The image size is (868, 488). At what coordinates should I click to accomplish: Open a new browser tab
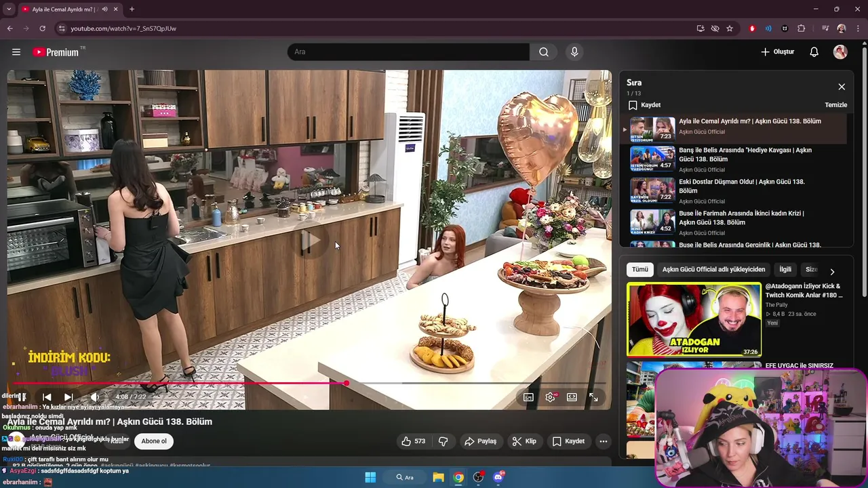click(132, 9)
